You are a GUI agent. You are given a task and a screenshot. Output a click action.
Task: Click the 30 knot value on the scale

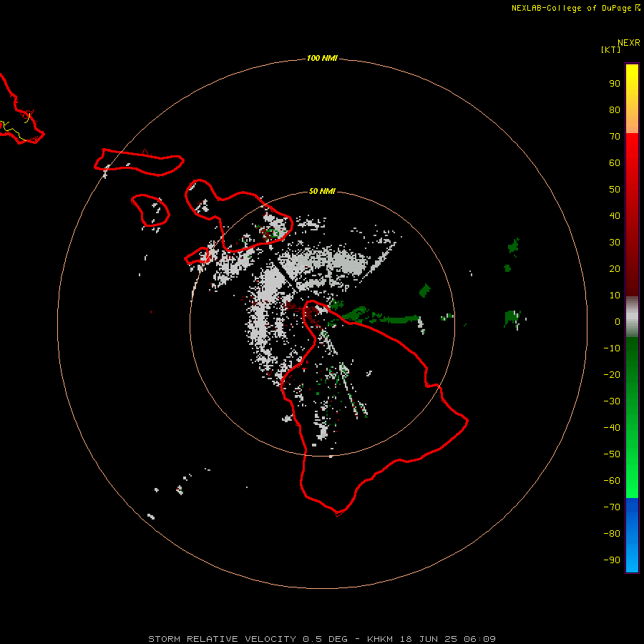coord(615,243)
